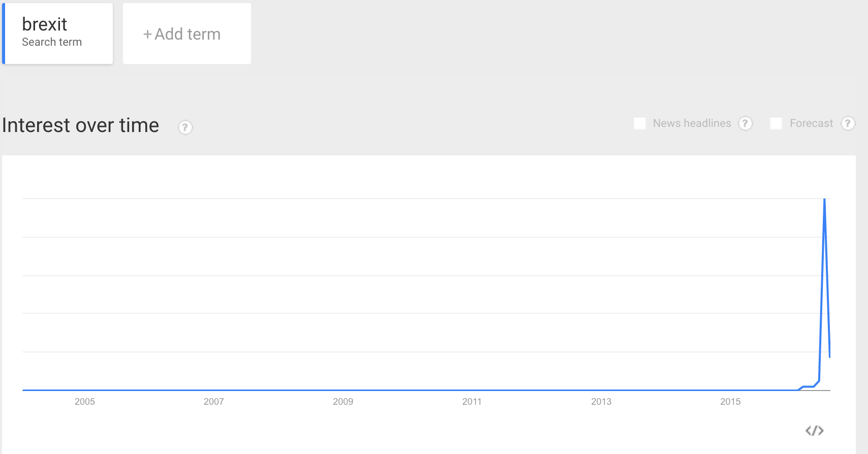Enable the Forecast checkbox
This screenshot has width=868, height=454.
(x=776, y=123)
